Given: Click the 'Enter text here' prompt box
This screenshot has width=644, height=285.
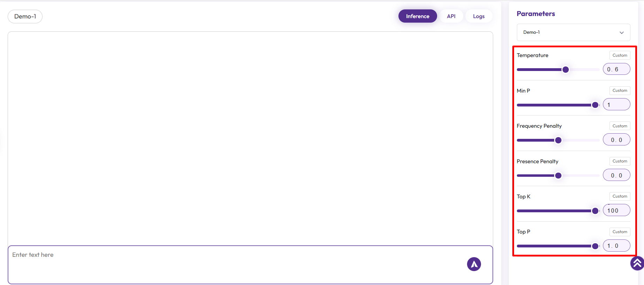Looking at the screenshot, I should click(x=237, y=264).
